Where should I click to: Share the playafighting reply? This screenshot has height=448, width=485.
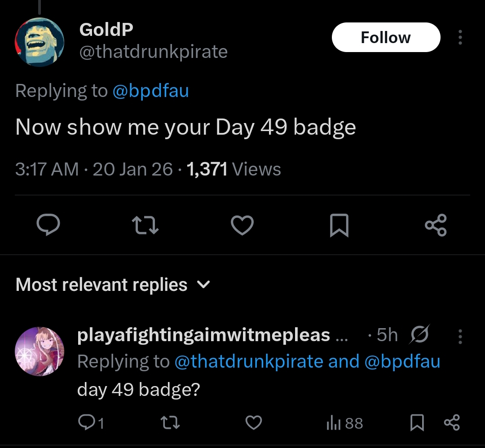point(452,423)
